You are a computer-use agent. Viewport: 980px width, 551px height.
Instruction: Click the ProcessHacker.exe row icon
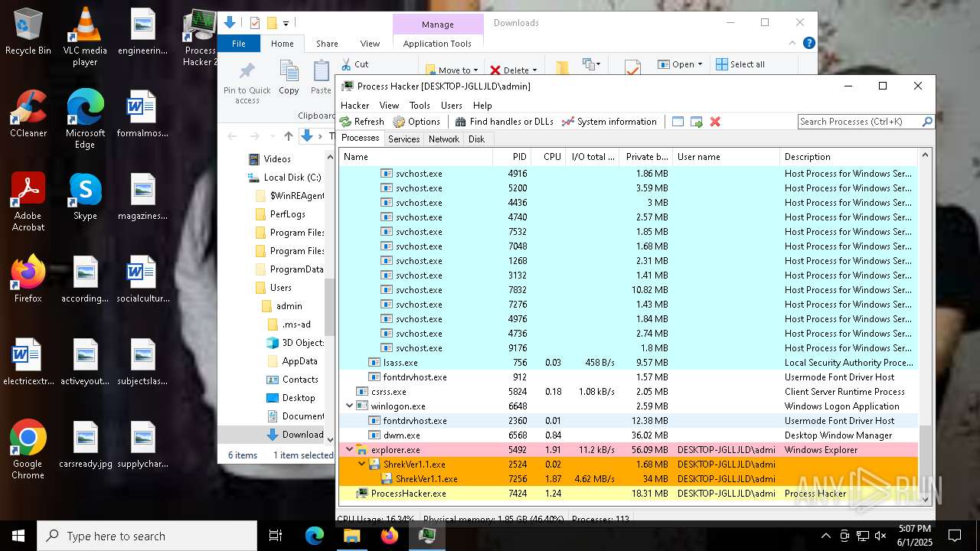(362, 494)
